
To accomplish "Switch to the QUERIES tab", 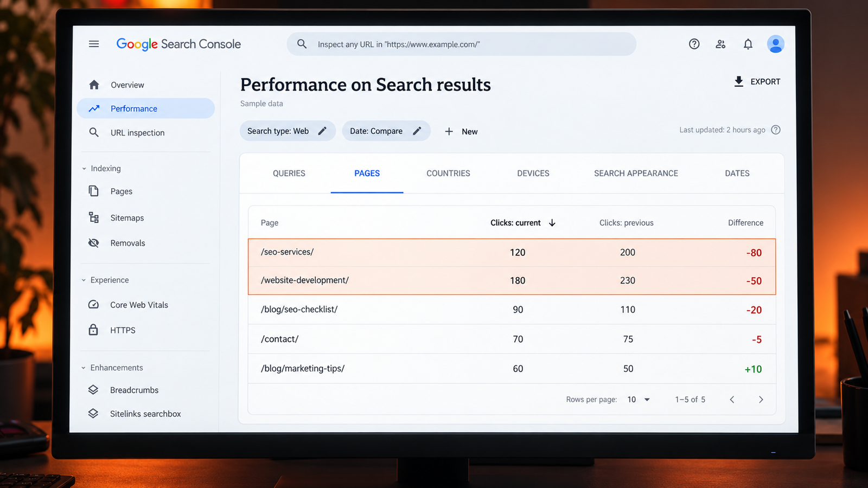I will click(x=289, y=174).
